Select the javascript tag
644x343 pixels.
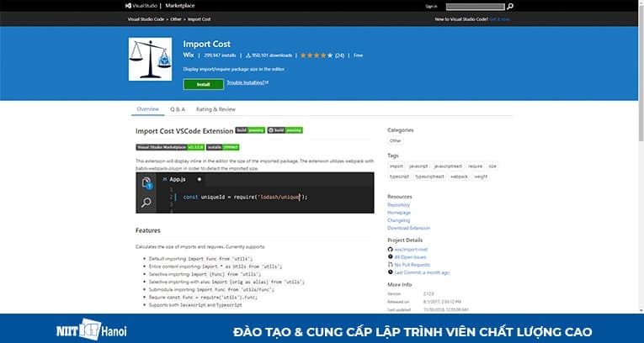click(418, 166)
